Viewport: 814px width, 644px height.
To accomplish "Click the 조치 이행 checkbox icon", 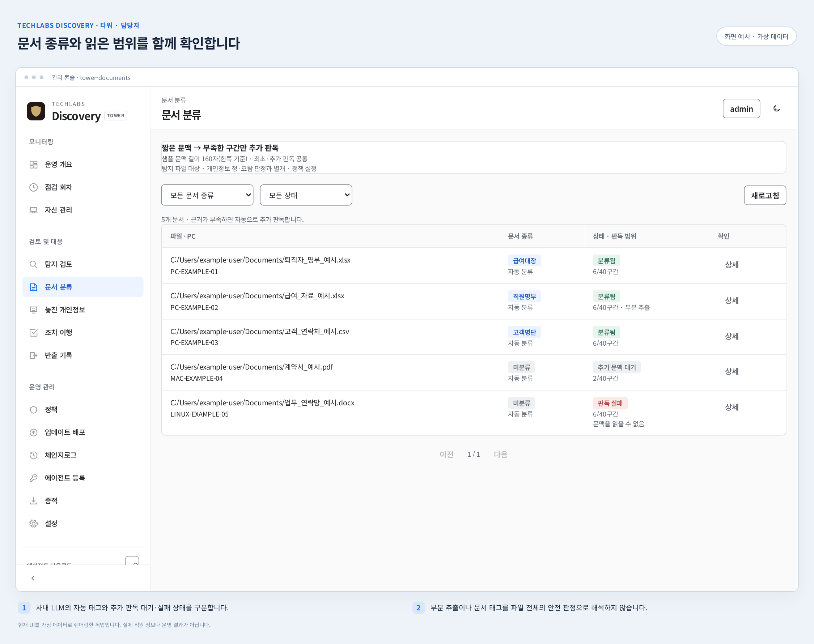I will (x=34, y=333).
